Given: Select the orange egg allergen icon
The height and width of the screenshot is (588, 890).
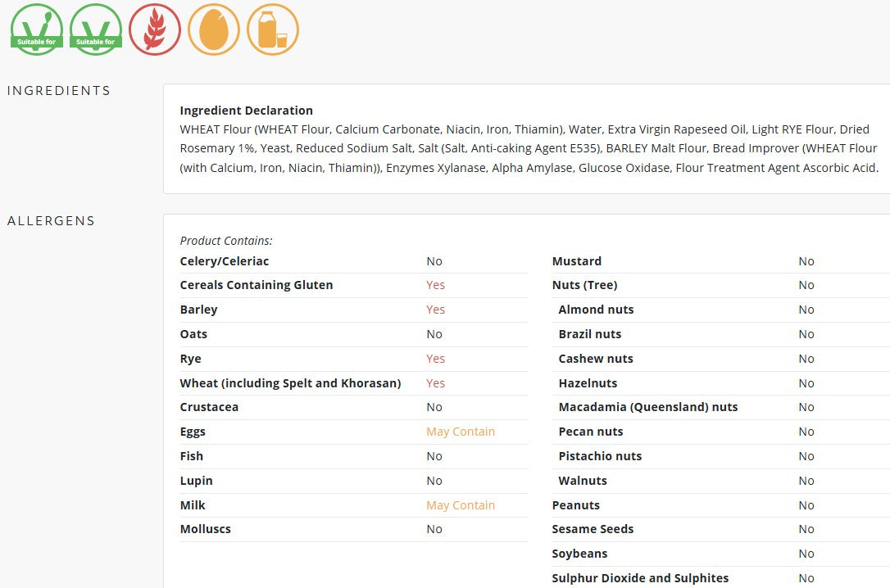Looking at the screenshot, I should pyautogui.click(x=214, y=29).
